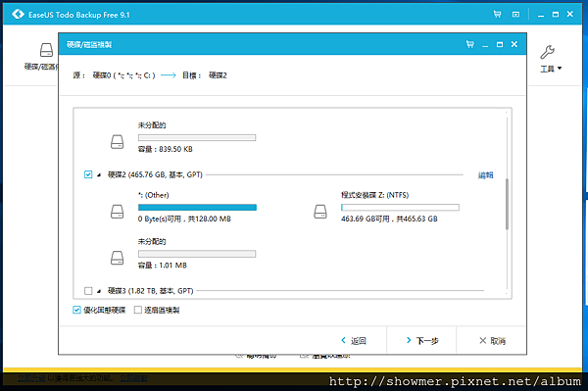Collapse Disk 3 (1.82 TB) tree arrow

pyautogui.click(x=99, y=291)
